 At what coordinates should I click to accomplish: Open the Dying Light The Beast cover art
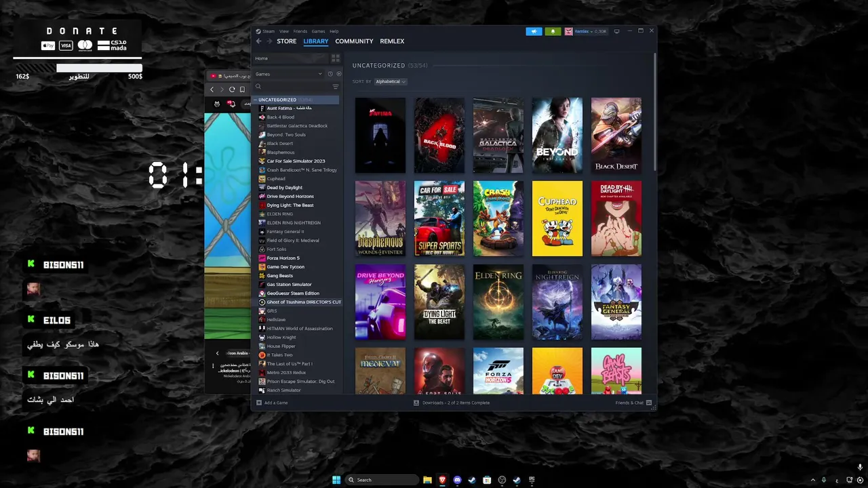pyautogui.click(x=439, y=302)
